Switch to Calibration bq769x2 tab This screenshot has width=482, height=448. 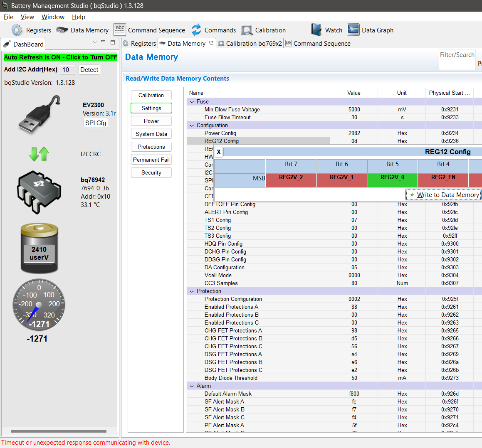[x=250, y=44]
